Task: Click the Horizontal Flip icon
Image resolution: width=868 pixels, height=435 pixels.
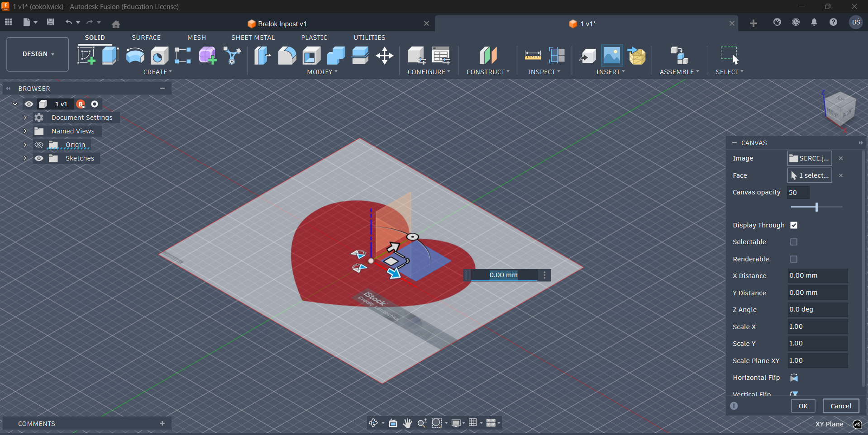Action: coord(794,378)
